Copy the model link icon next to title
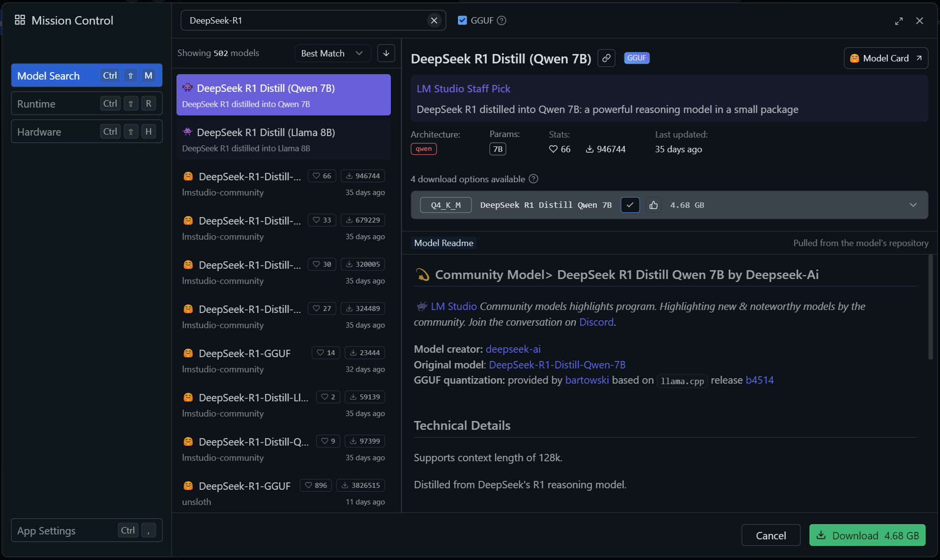The width and height of the screenshot is (940, 560). pos(607,58)
